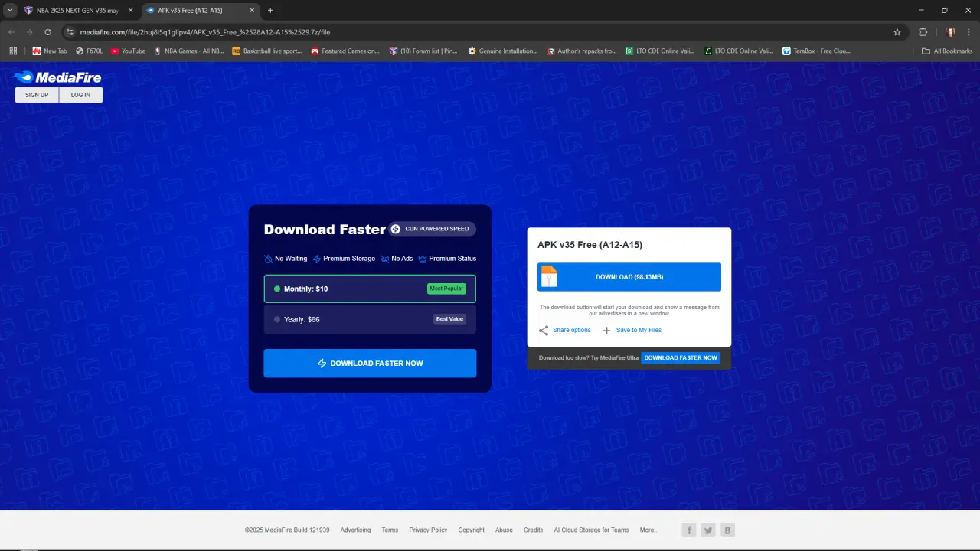Open the All Bookmarks folder

[947, 51]
